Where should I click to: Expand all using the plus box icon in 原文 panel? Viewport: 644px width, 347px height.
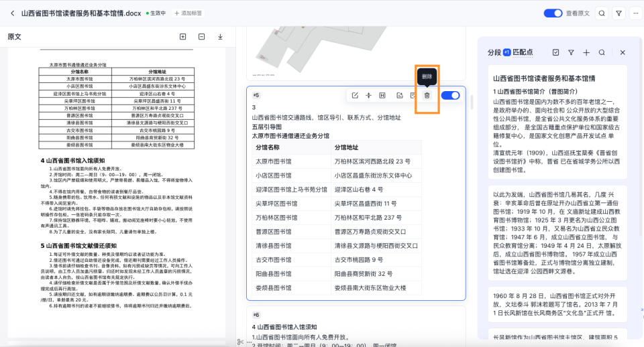pyautogui.click(x=182, y=37)
